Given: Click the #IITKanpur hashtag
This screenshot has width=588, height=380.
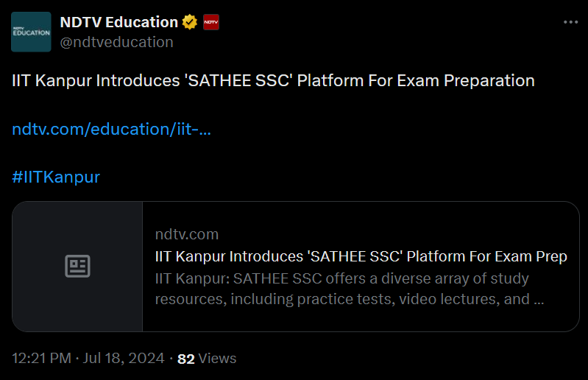Looking at the screenshot, I should (56, 177).
